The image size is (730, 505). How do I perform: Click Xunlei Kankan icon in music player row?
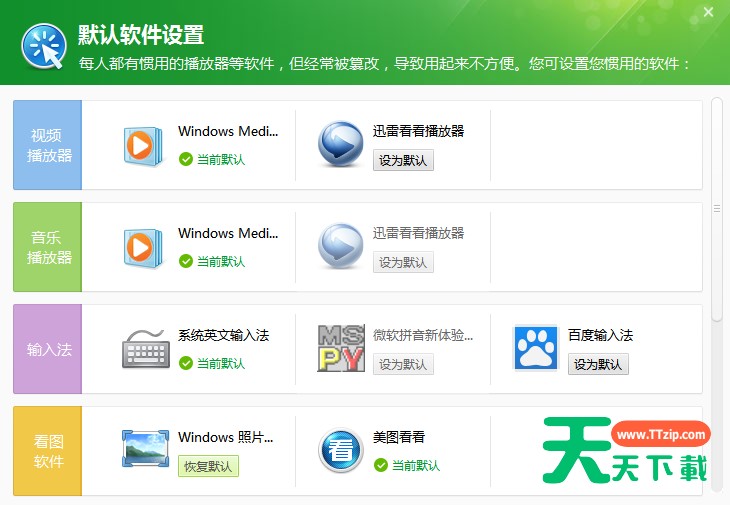(x=340, y=246)
